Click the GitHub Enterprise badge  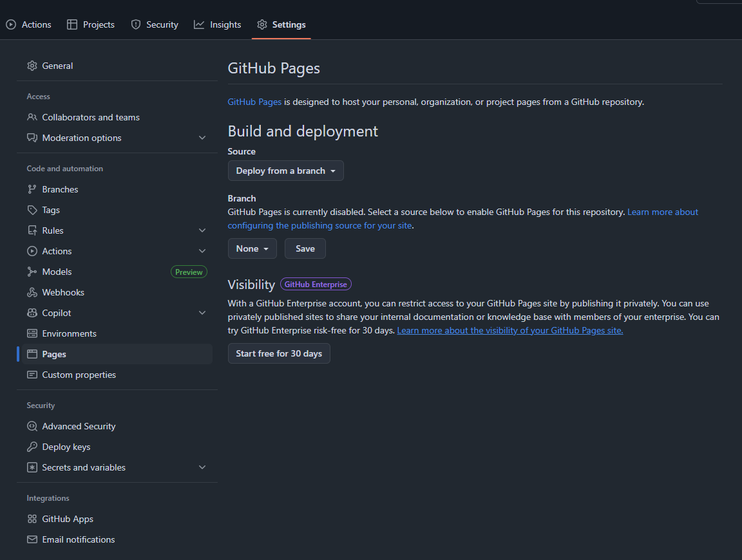316,285
